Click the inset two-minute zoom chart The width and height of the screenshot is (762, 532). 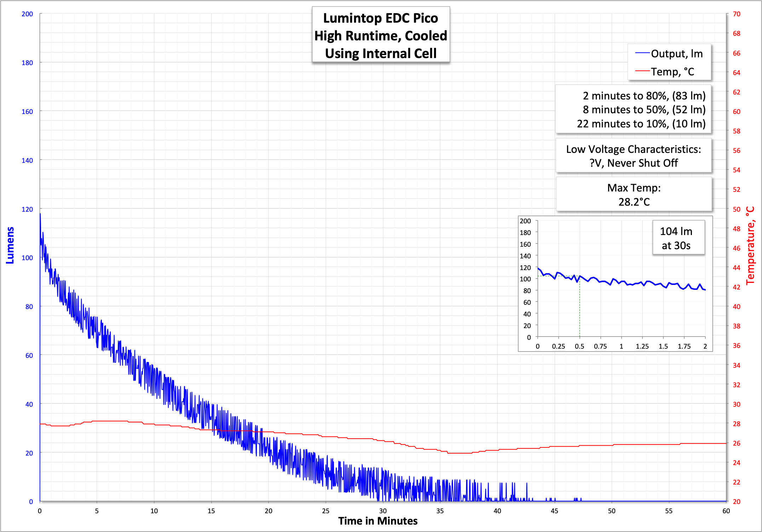616,311
